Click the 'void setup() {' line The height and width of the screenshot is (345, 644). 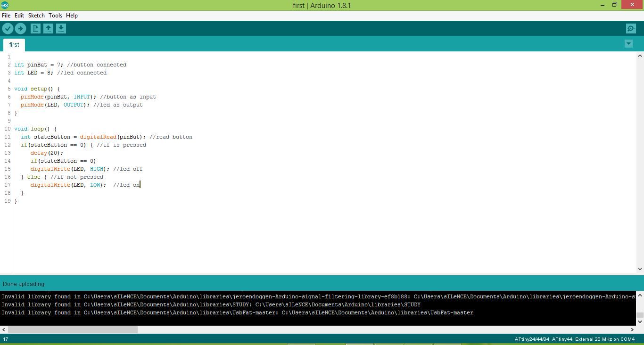point(37,89)
